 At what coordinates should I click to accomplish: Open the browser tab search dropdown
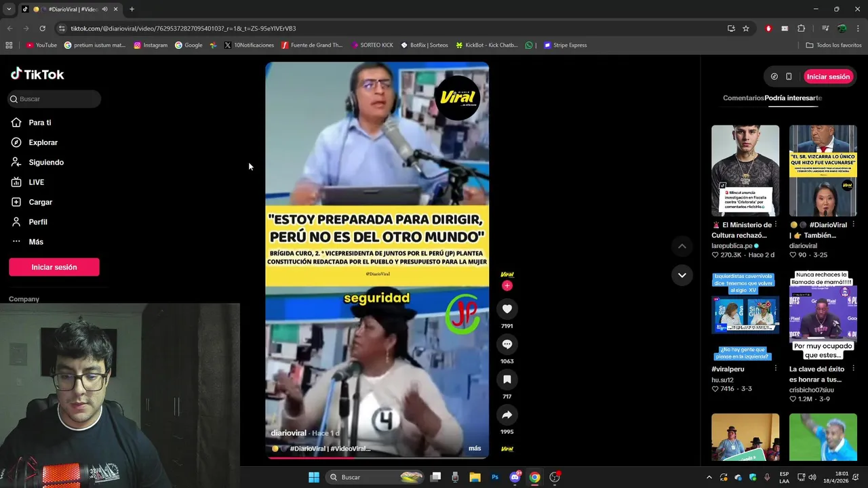9,9
